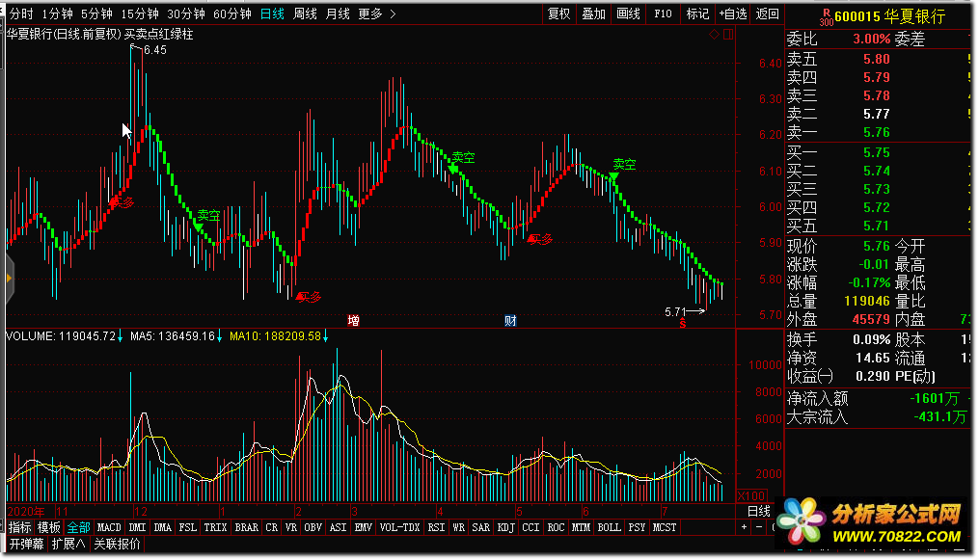
Task: Open the 画线 drawing tool
Action: 628,13
